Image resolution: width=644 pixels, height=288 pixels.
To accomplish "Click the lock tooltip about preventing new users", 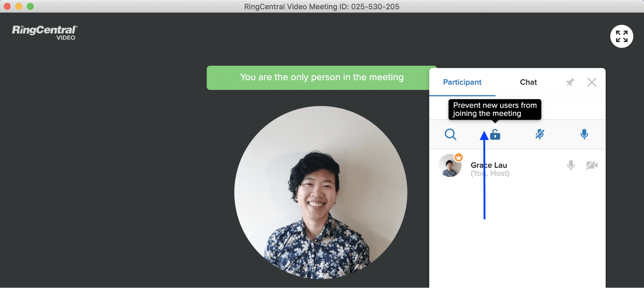I will tap(495, 110).
